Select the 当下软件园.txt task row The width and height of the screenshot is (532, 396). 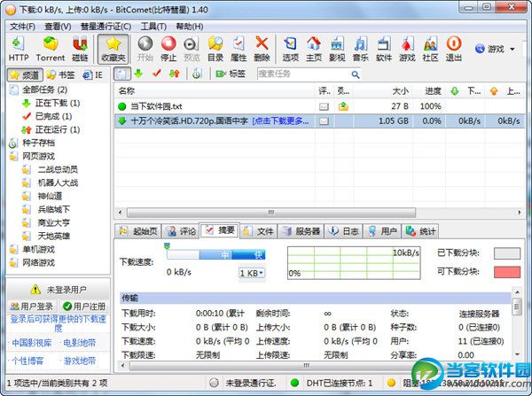coord(319,106)
